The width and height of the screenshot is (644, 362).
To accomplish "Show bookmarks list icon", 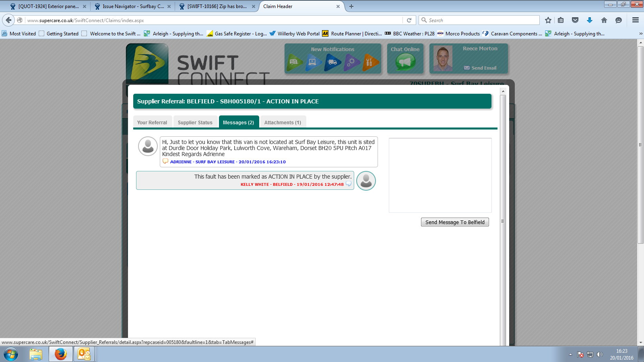I will [561, 20].
